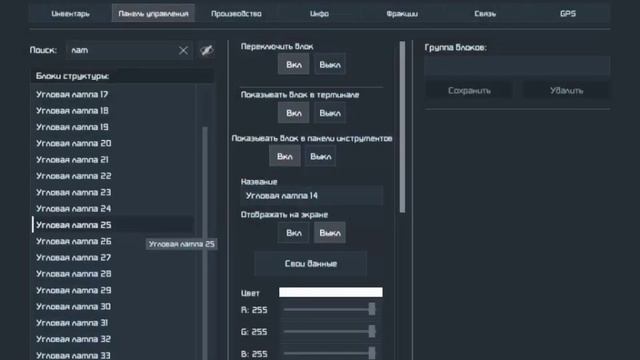Screen dimensions: 640x360
Task: Select Угловая лампа 31 in the list
Action: pos(113,323)
